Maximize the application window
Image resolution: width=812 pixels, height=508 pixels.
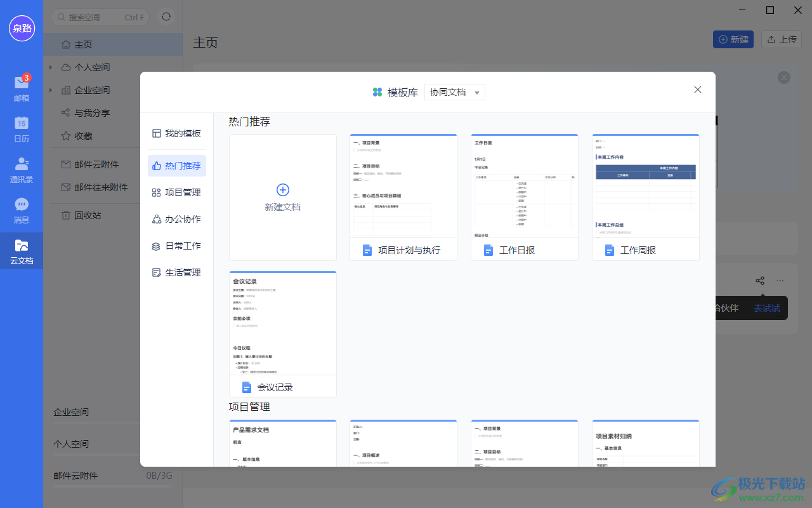click(770, 10)
